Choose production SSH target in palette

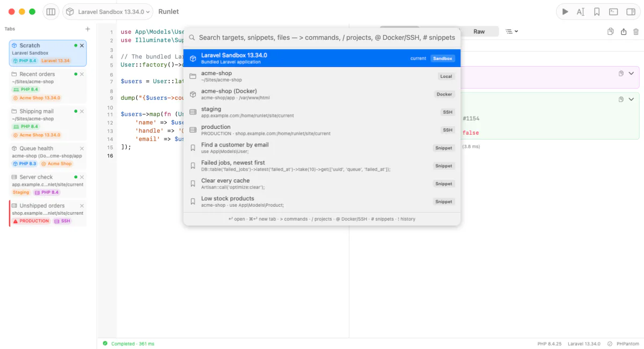pos(322,130)
